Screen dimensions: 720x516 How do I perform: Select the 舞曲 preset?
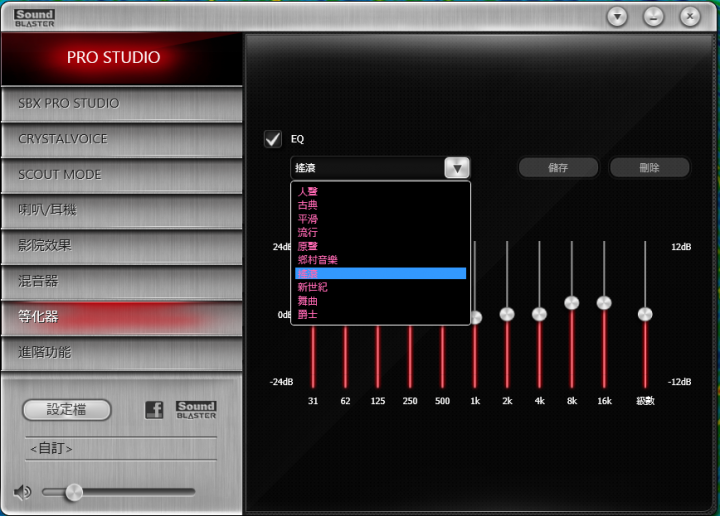tap(380, 301)
